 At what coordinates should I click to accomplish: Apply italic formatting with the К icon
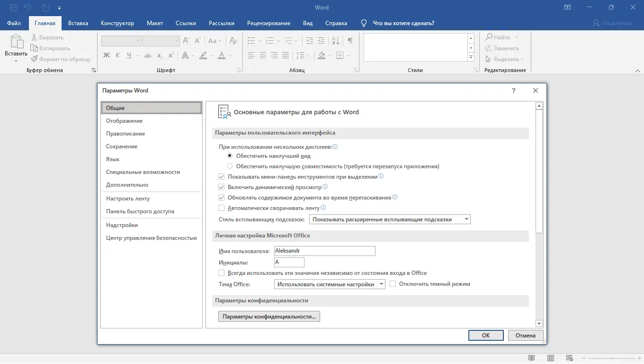pos(117,55)
